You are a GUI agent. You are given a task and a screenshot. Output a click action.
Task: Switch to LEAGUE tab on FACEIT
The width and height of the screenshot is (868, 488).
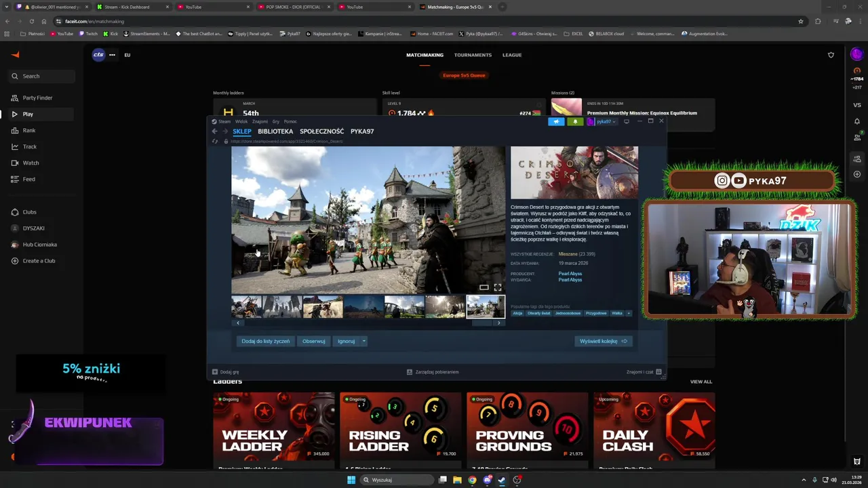[512, 55]
